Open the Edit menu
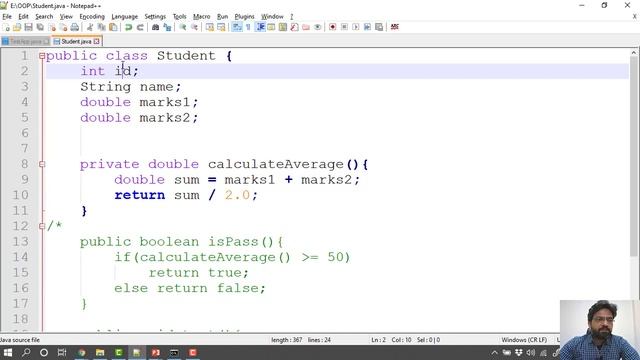The height and width of the screenshot is (360, 640). click(23, 16)
